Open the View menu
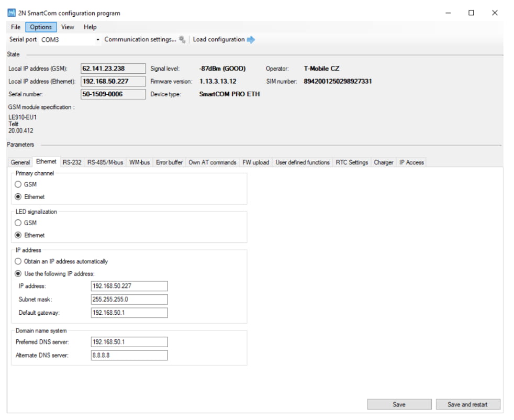514x420 pixels. (68, 27)
